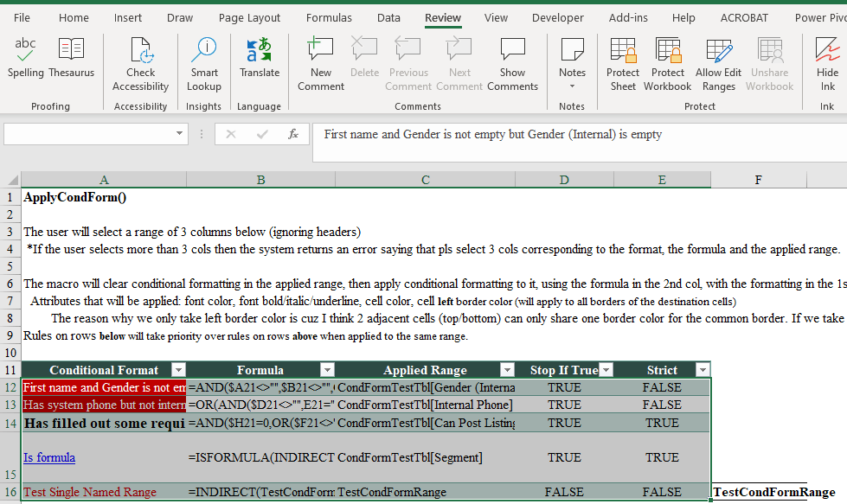The image size is (847, 504).
Task: Switch to the Formulas ribbon tab
Action: pos(329,16)
